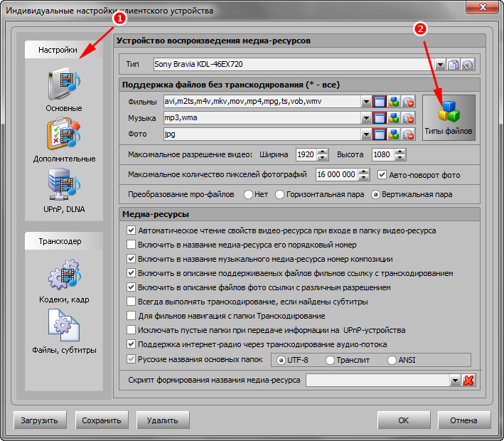Expand the Тип device dropdown
Viewport: 504px width, 441px height.
441,65
